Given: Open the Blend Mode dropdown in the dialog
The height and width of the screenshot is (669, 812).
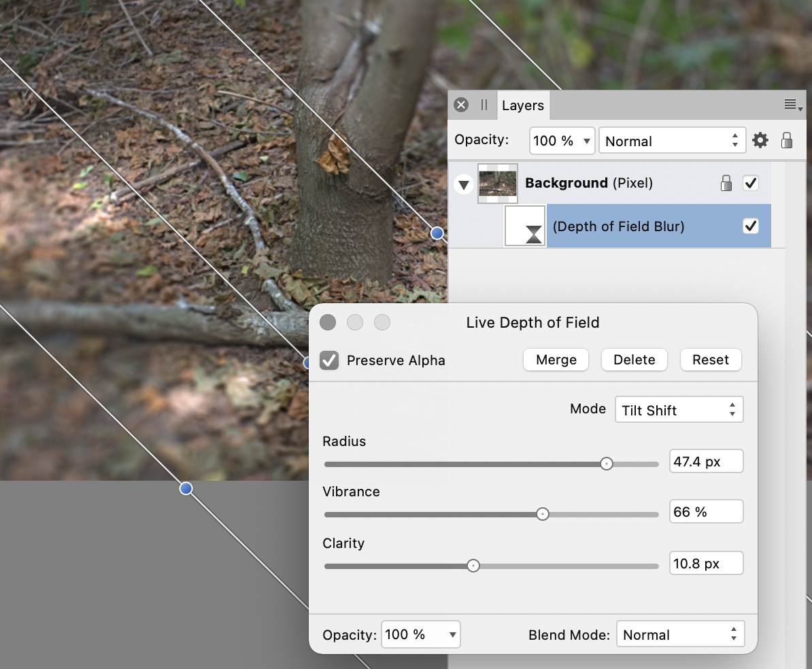Looking at the screenshot, I should tap(679, 634).
